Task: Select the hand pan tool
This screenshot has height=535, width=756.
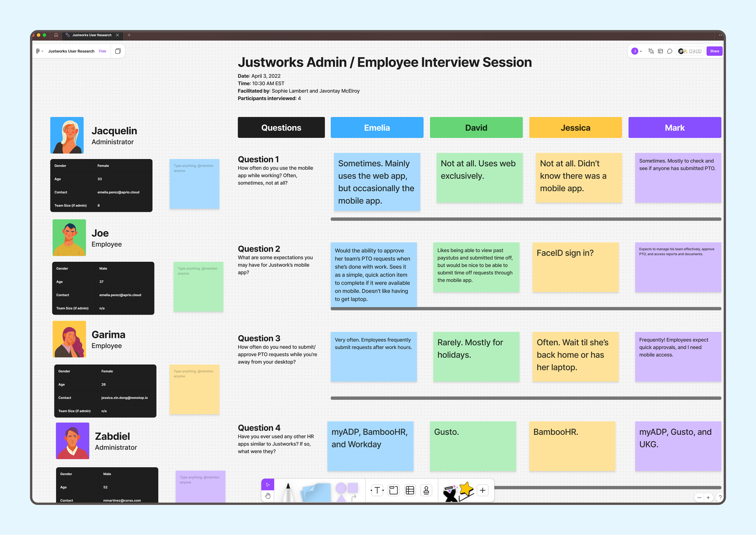Action: (268, 496)
